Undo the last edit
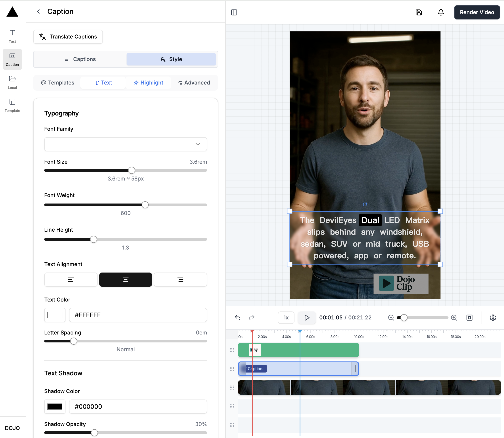Image resolution: width=504 pixels, height=438 pixels. point(238,317)
